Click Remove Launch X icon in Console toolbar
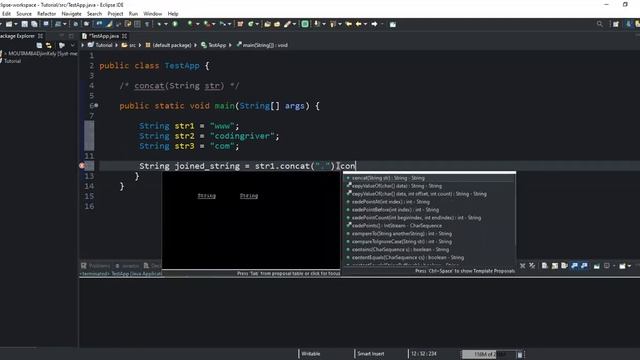640x360 pixels. click(x=522, y=266)
